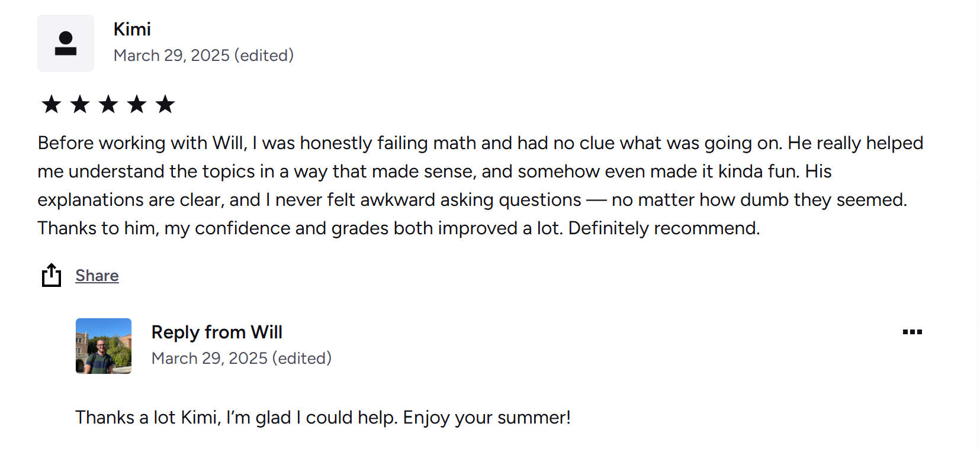Open the three-dot options menu on Will's reply
The height and width of the screenshot is (449, 980).
(x=912, y=332)
